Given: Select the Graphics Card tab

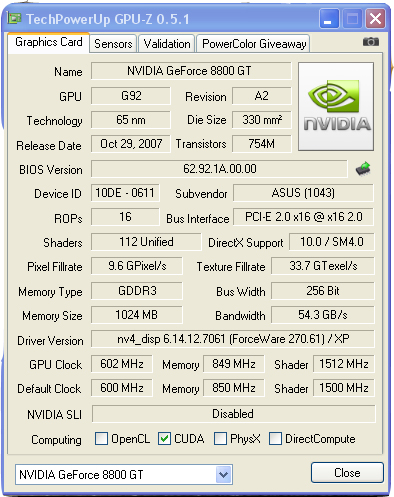Looking at the screenshot, I should coord(49,42).
